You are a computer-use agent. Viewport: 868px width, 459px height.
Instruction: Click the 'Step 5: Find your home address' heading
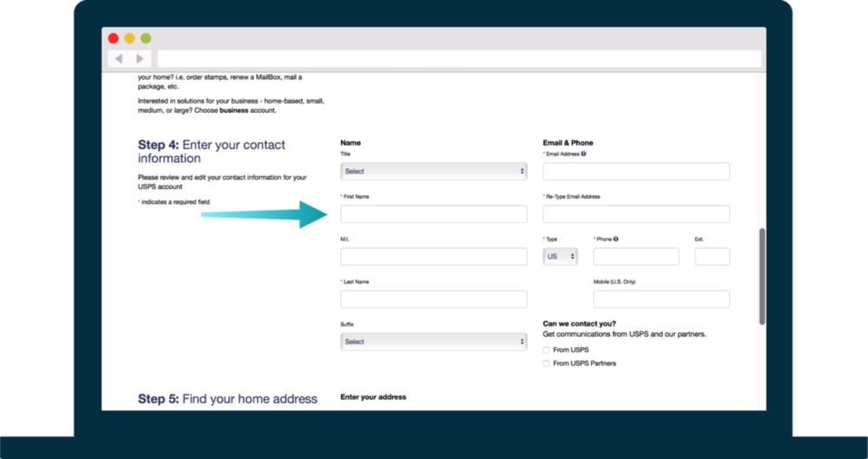(227, 399)
